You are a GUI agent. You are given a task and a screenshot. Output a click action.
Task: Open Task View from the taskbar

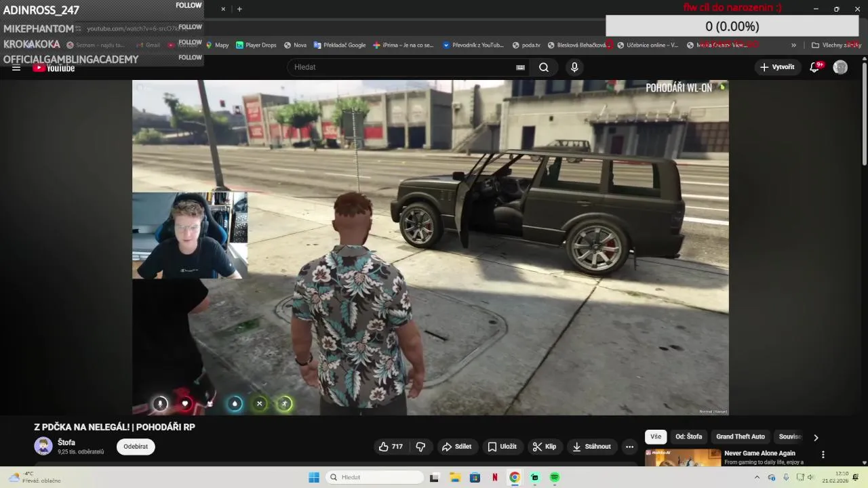pyautogui.click(x=434, y=477)
